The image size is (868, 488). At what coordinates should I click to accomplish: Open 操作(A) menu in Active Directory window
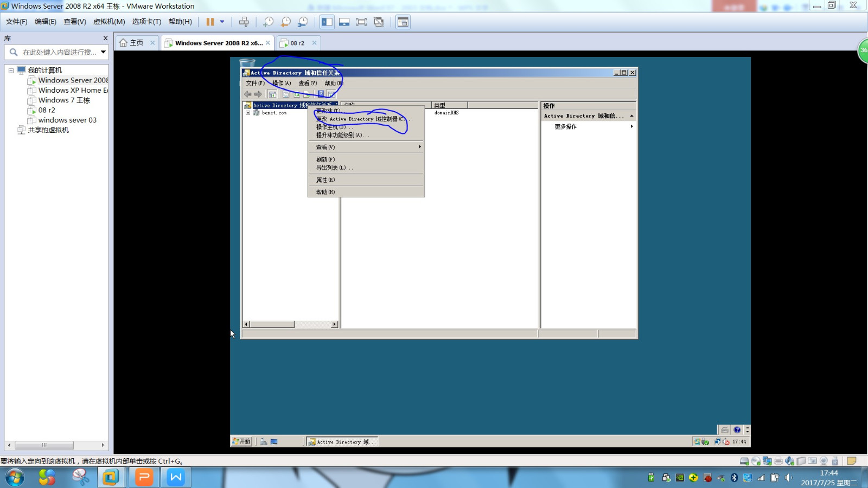pyautogui.click(x=282, y=83)
